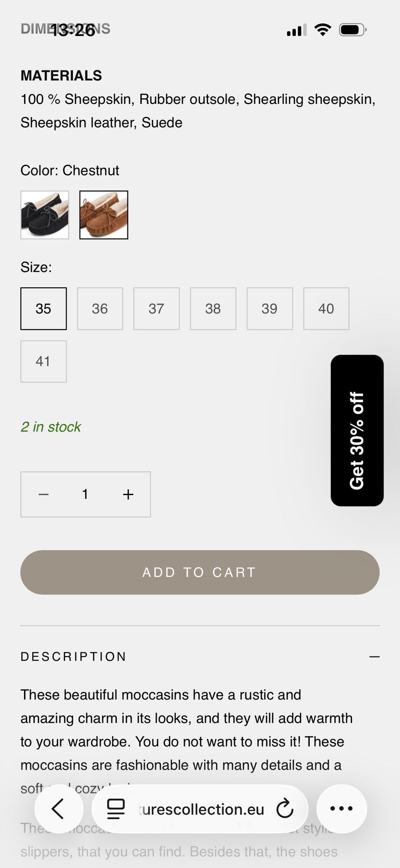
Task: Select size 36
Action: (100, 309)
